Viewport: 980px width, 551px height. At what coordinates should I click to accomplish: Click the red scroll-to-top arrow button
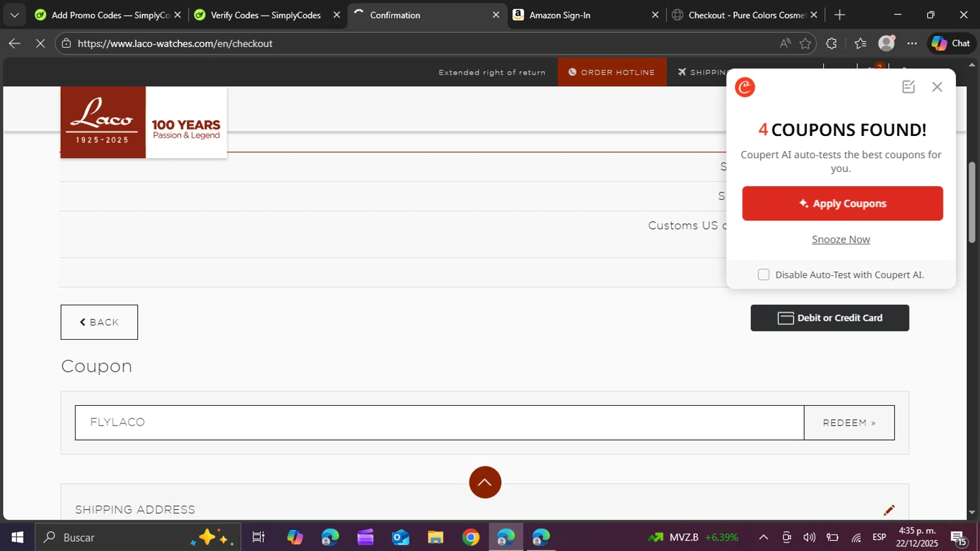[485, 482]
